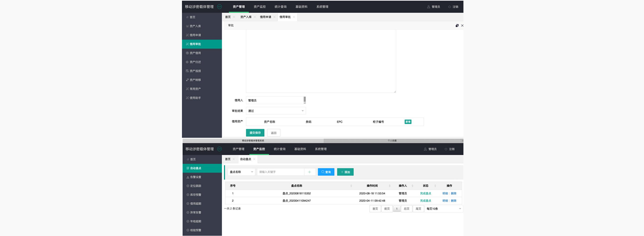Switch to 资产监控 menu in 借用审批 window

pos(260,7)
